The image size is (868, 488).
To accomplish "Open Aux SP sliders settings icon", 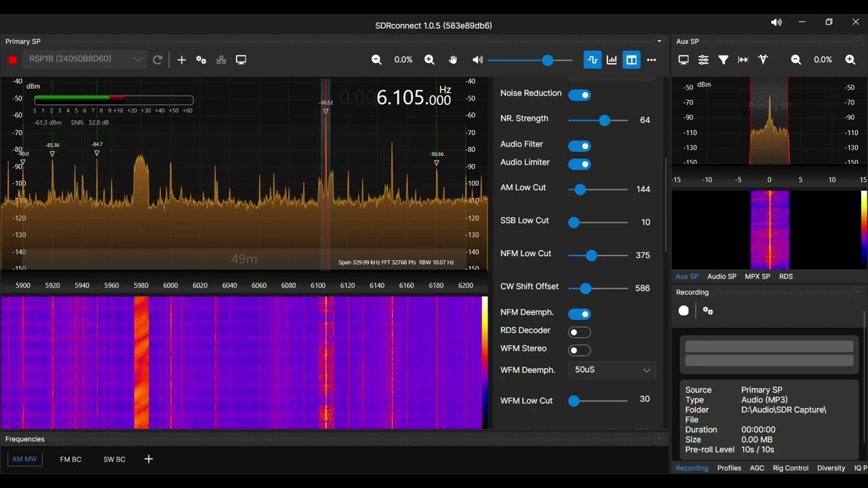I will pos(703,60).
